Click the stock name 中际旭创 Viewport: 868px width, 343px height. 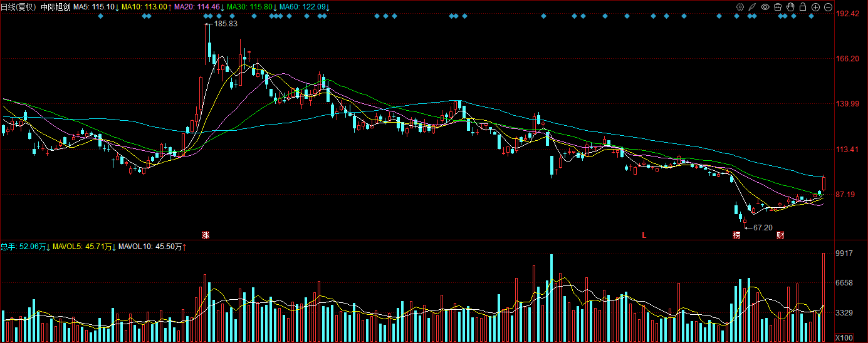coord(55,7)
